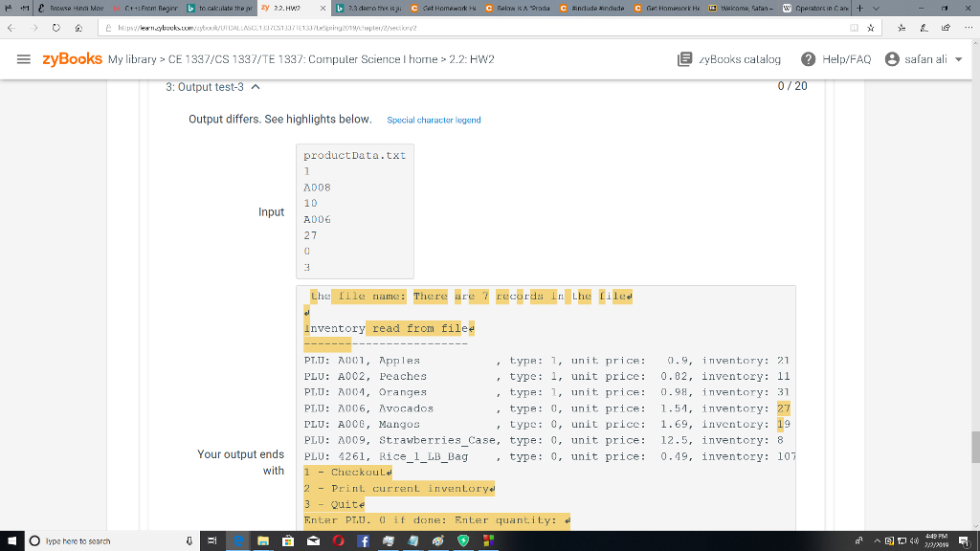
Task: Open the Mail app from the taskbar
Action: (x=312, y=541)
